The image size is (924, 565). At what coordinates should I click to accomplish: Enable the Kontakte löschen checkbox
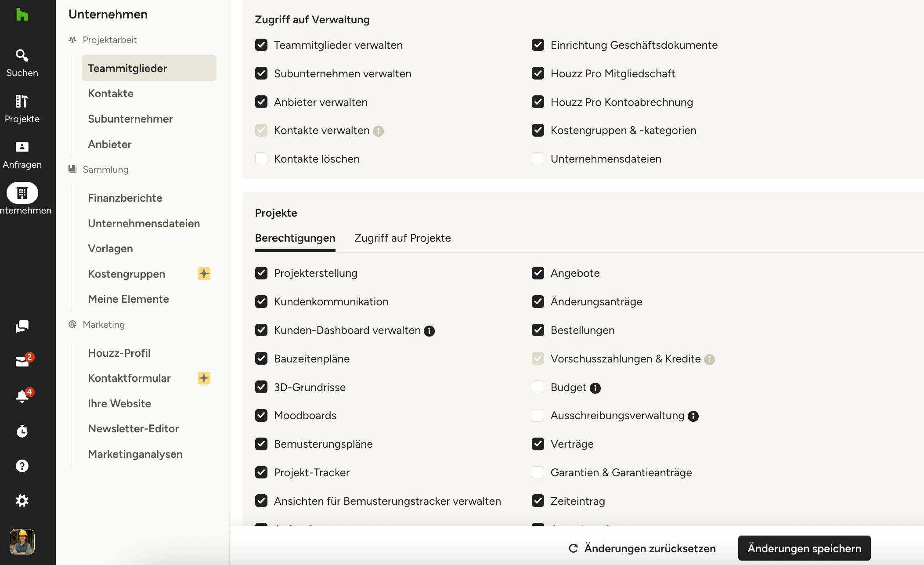(261, 159)
